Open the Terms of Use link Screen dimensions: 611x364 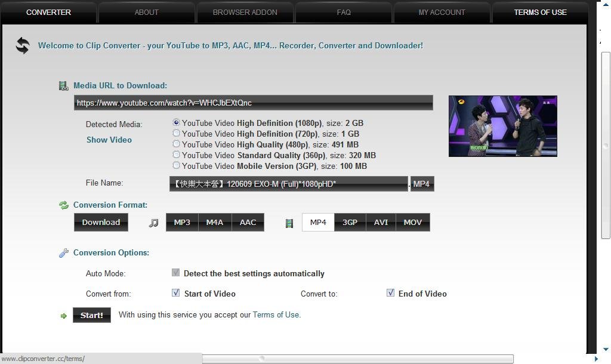tap(276, 314)
